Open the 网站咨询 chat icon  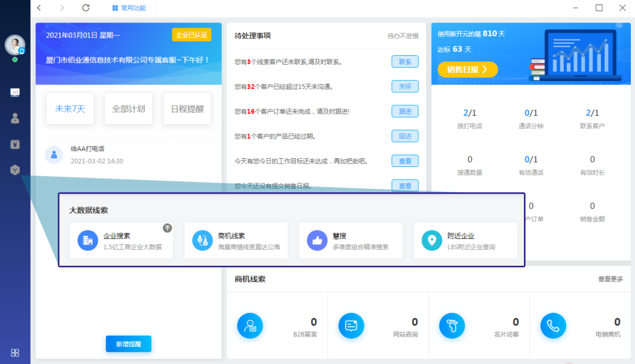point(351,326)
